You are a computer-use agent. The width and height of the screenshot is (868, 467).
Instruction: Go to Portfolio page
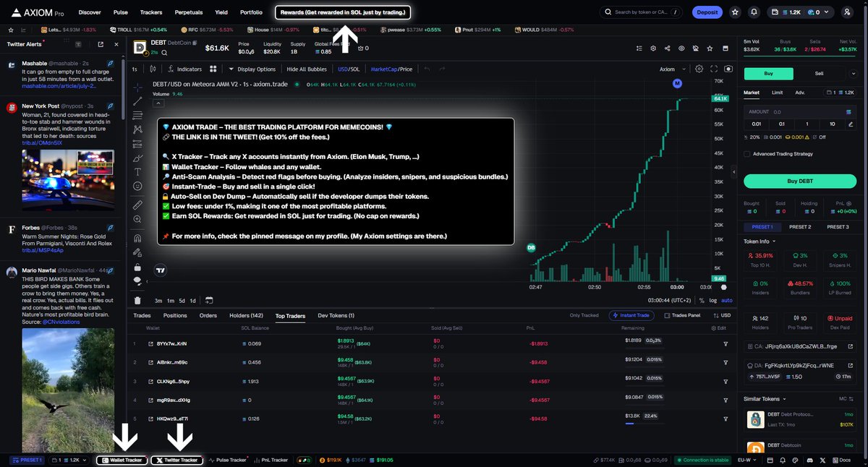[251, 12]
